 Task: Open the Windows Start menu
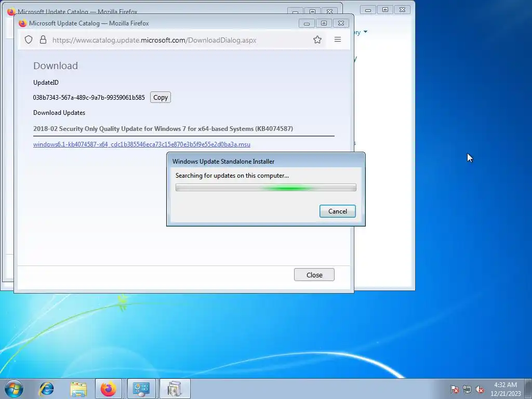[x=14, y=389]
